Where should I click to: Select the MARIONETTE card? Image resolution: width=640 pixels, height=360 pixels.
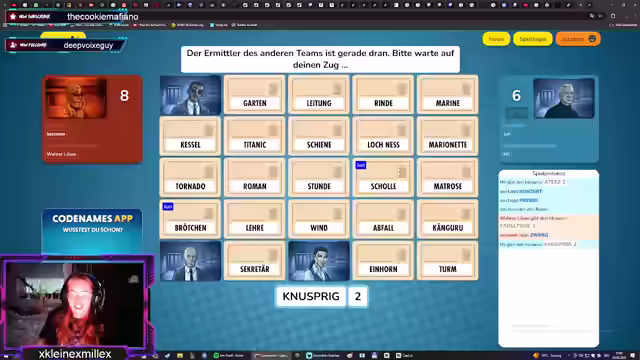[x=447, y=136]
